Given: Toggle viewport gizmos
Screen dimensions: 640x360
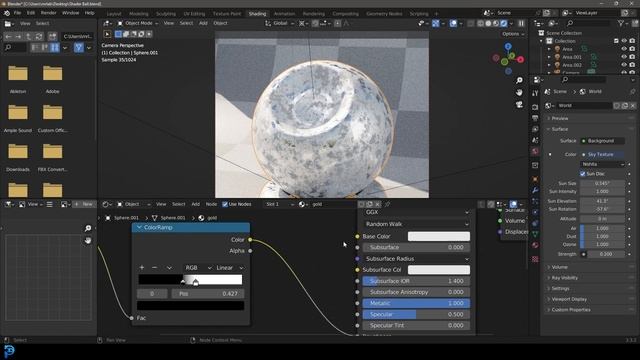Looking at the screenshot, I should click(x=436, y=23).
